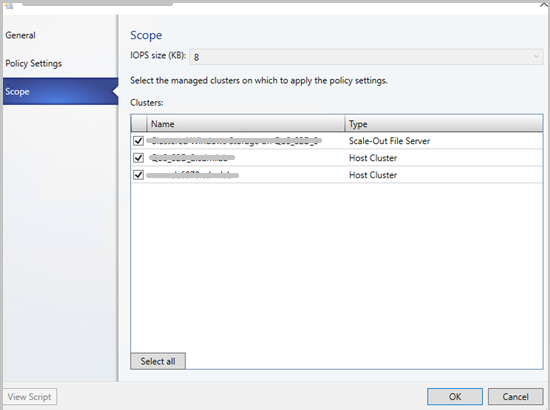Open the General page

(x=20, y=35)
